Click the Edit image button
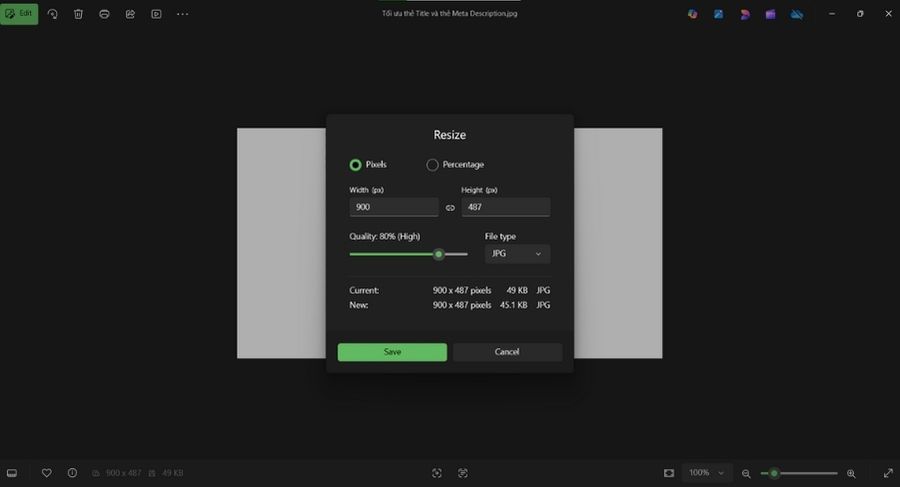 (x=19, y=14)
